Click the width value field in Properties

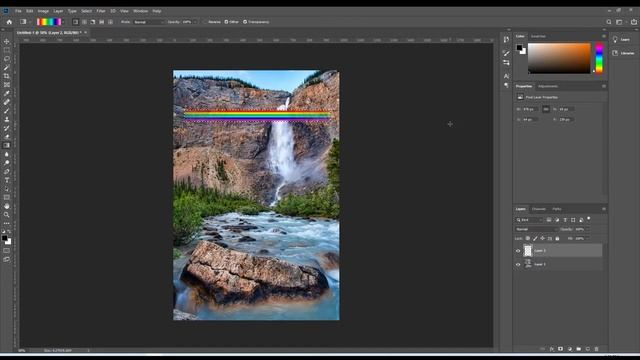click(530, 109)
